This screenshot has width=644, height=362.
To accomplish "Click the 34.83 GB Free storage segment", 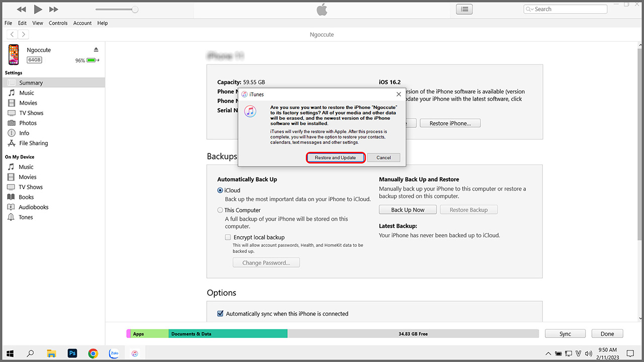I will coord(413,334).
